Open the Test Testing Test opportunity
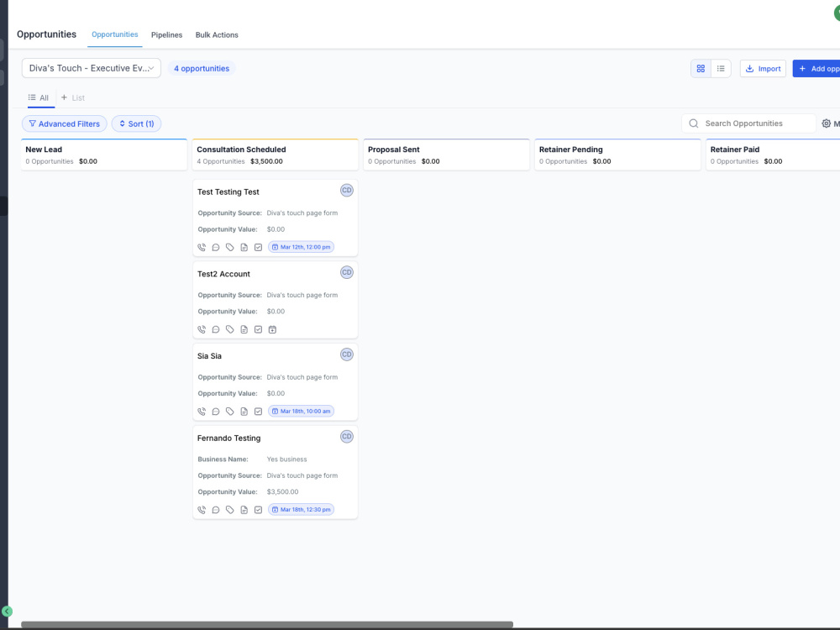 [x=228, y=192]
